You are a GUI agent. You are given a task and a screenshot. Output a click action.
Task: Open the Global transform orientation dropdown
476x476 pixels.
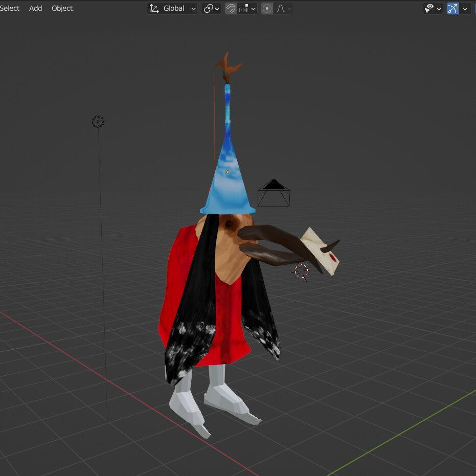173,8
